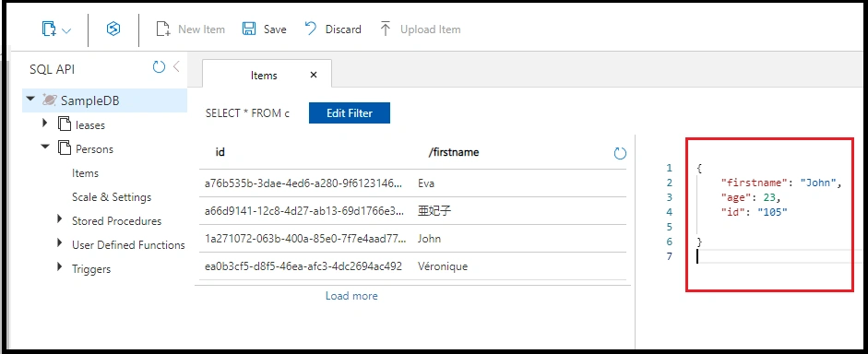The image size is (868, 354).
Task: Select the Triggers node
Action: [91, 269]
